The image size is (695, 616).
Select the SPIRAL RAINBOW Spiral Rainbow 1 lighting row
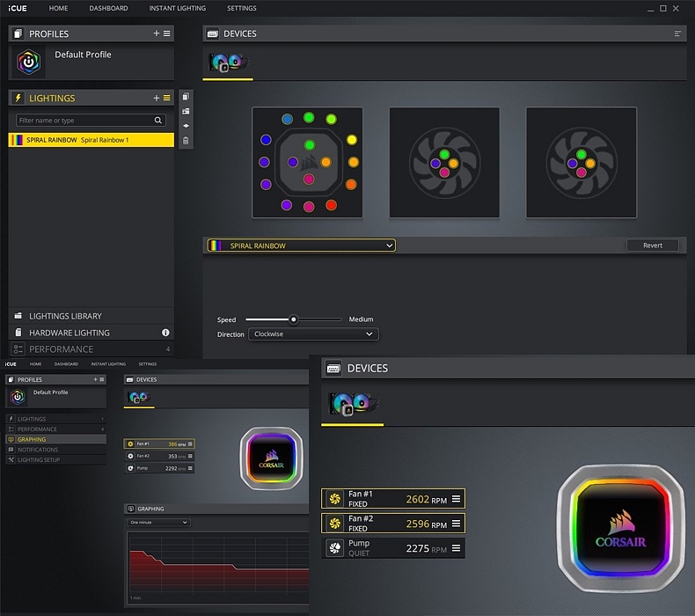click(x=91, y=140)
